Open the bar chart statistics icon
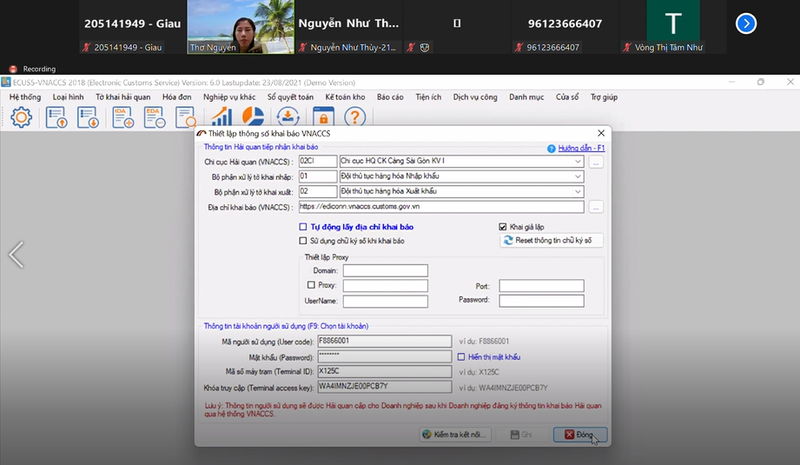 pos(221,117)
